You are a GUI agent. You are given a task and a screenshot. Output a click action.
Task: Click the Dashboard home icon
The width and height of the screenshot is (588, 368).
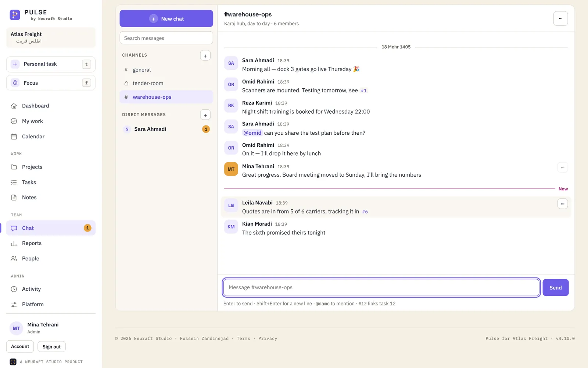click(14, 106)
